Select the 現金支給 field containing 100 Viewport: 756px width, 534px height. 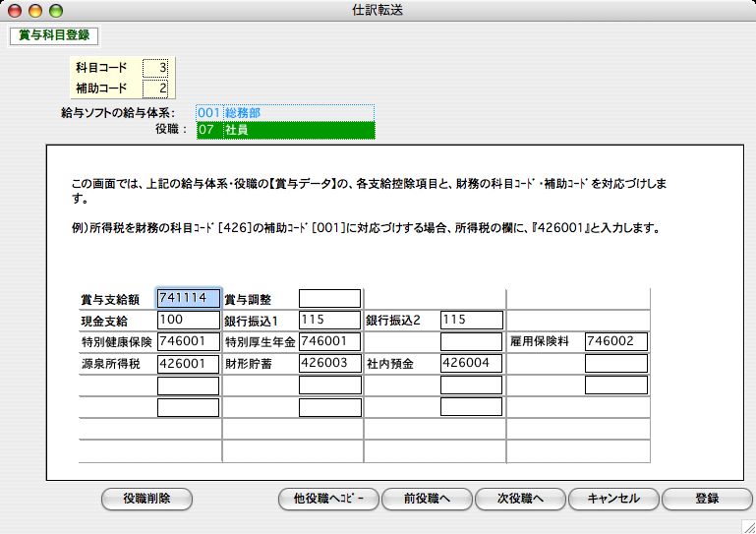[188, 320]
